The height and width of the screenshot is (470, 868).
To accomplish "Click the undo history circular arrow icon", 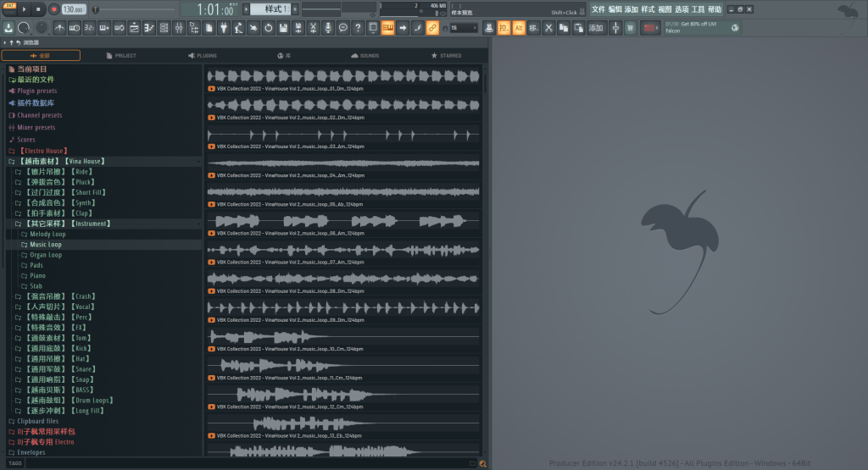I will [x=269, y=28].
